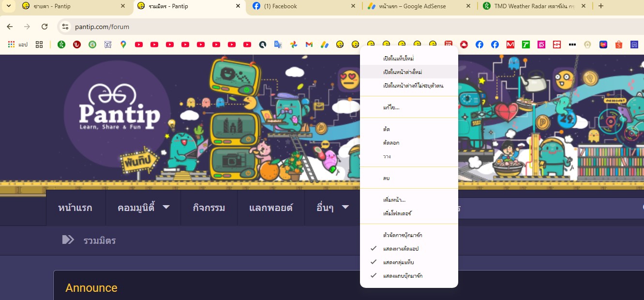Screen dimensions: 644x300
Task: Open the black three-dot bookmark icon
Action: click(572, 45)
